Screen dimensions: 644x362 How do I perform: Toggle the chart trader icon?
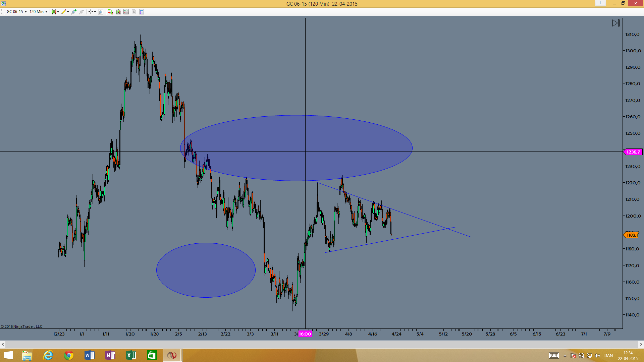(110, 12)
